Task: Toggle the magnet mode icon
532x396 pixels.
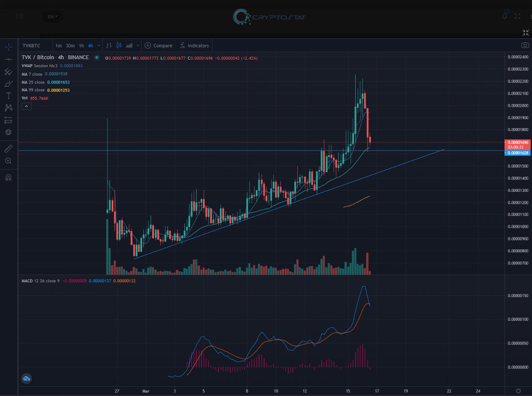Action: [x=8, y=177]
